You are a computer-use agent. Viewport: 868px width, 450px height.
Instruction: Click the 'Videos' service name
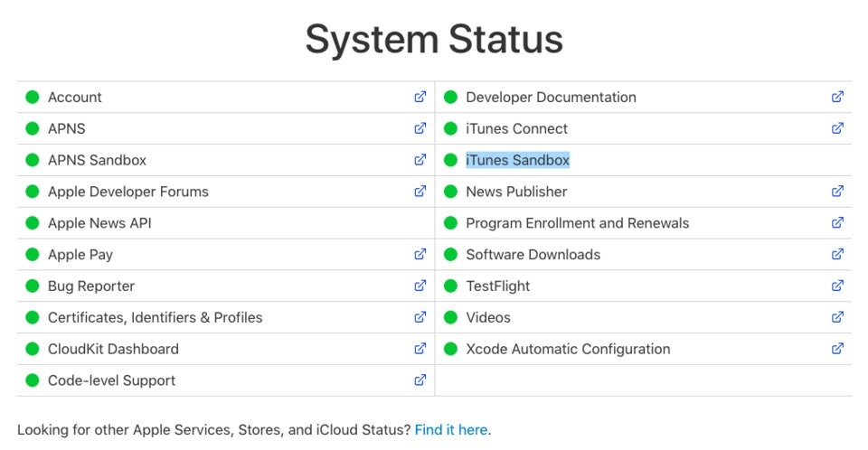[x=488, y=317]
